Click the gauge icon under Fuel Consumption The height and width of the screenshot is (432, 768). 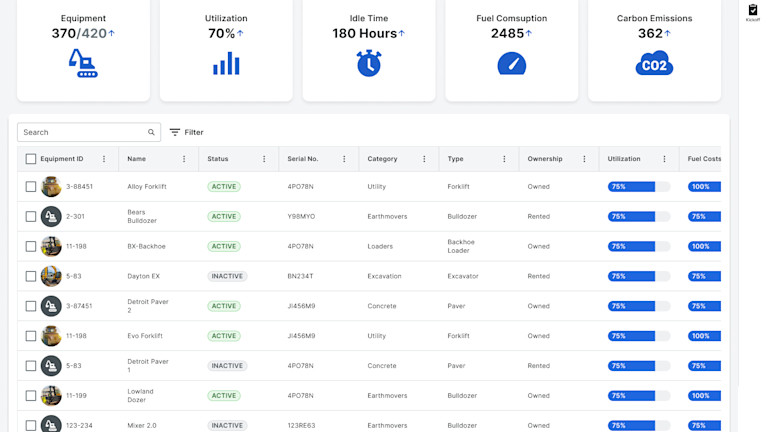click(x=511, y=63)
